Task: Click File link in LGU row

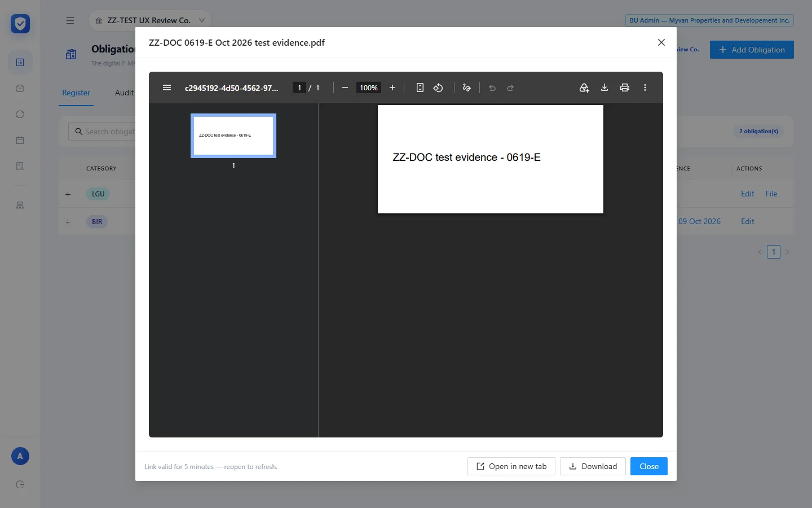Action: coord(771,194)
